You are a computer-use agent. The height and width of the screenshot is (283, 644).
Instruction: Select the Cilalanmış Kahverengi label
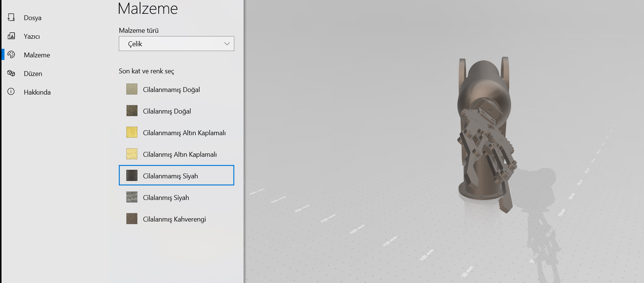point(174,219)
